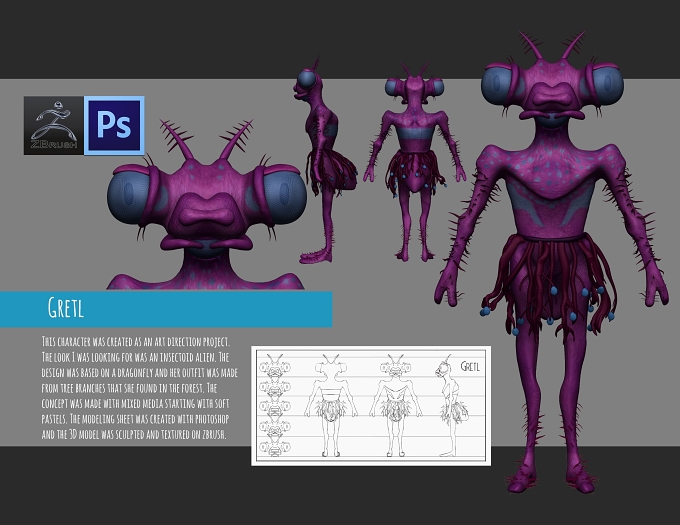Click the ZBrush logo icon
Screen dimensions: 680x525
point(54,125)
